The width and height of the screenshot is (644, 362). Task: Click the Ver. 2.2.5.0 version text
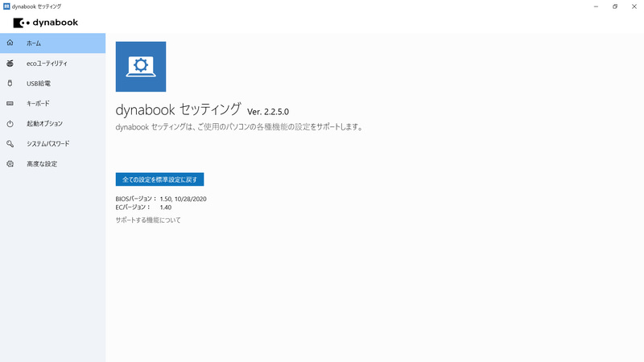coord(268,112)
